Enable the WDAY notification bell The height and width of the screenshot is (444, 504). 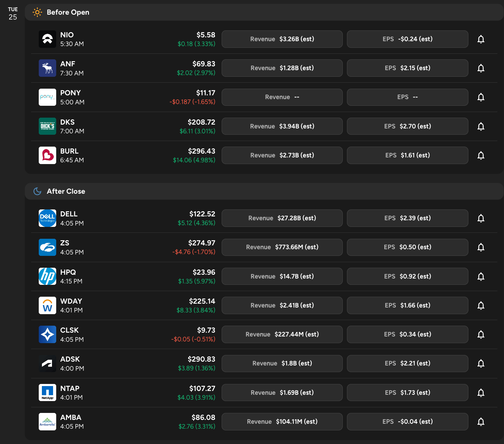481,305
